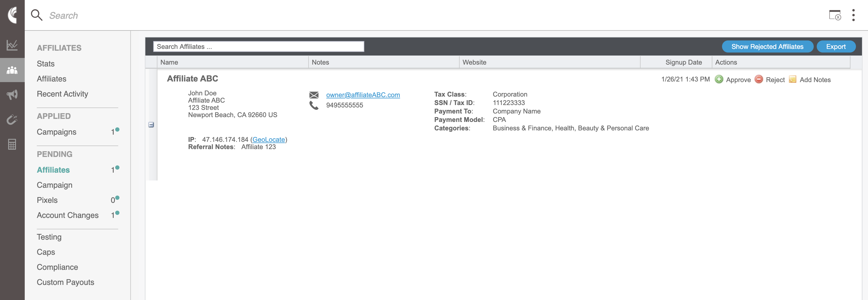Open the megaphone campaigns icon in sidebar
This screenshot has width=868, height=300.
(x=12, y=95)
